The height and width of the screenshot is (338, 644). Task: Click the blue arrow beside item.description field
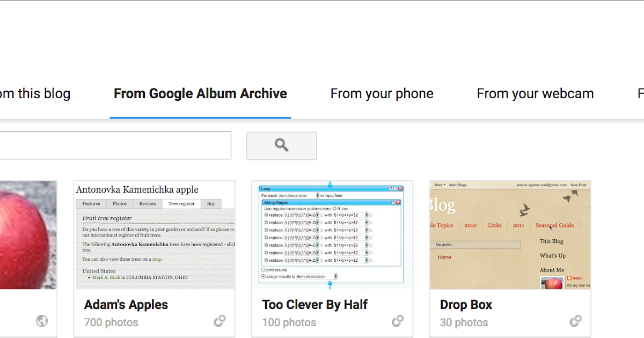[317, 196]
